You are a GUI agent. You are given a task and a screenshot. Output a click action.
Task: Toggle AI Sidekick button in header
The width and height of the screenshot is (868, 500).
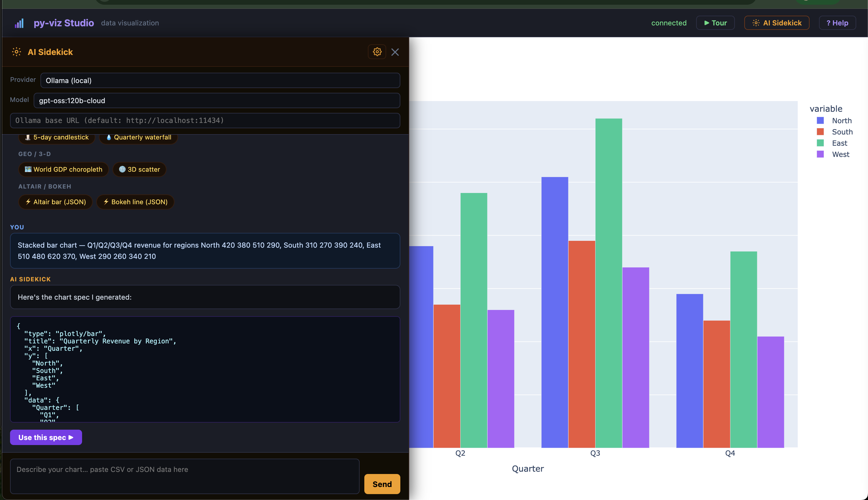(x=777, y=23)
